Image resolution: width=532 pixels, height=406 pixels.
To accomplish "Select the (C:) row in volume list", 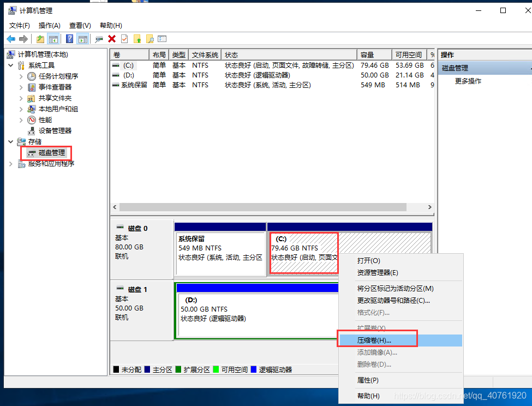I will tap(272, 65).
